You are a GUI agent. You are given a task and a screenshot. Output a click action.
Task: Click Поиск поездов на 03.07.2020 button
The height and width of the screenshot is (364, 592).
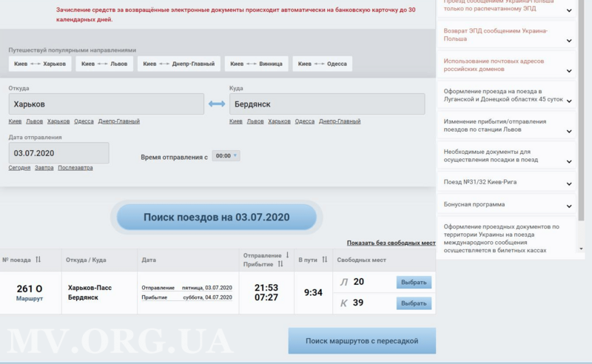(216, 218)
